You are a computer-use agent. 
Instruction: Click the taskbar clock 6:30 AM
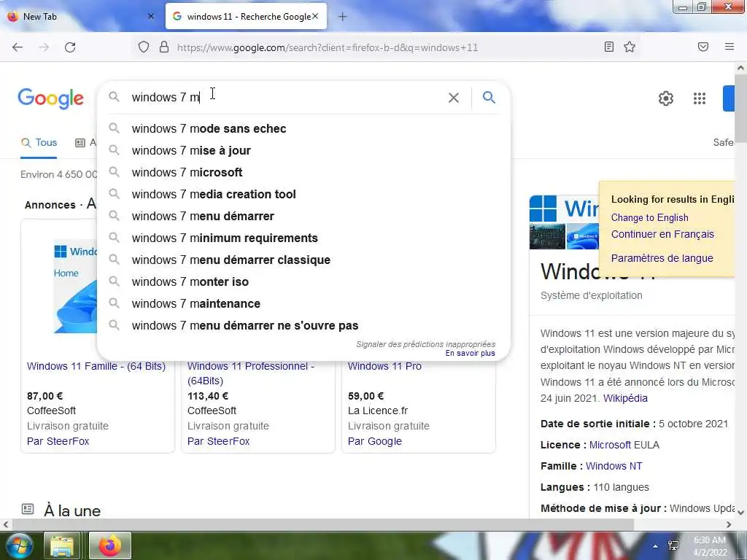pos(710,546)
